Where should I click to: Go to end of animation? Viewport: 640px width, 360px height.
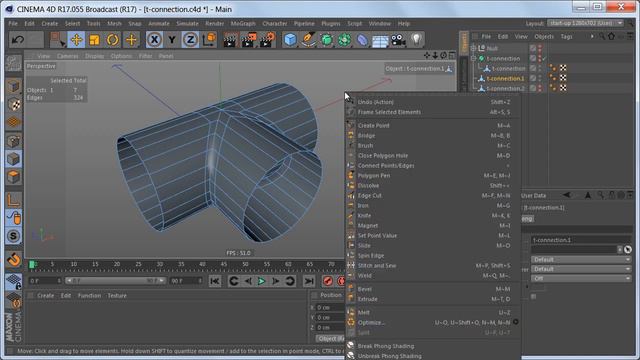point(309,281)
